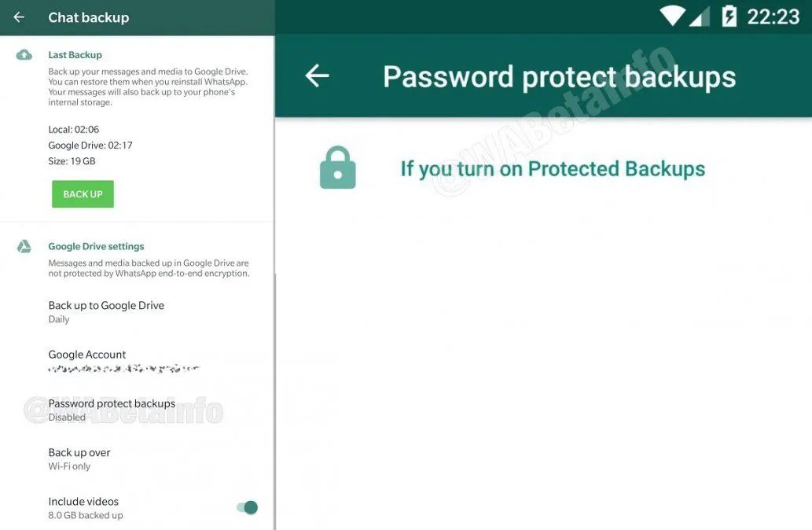The image size is (812, 530).
Task: Click the cellular signal icon in status bar
Action: [x=698, y=15]
